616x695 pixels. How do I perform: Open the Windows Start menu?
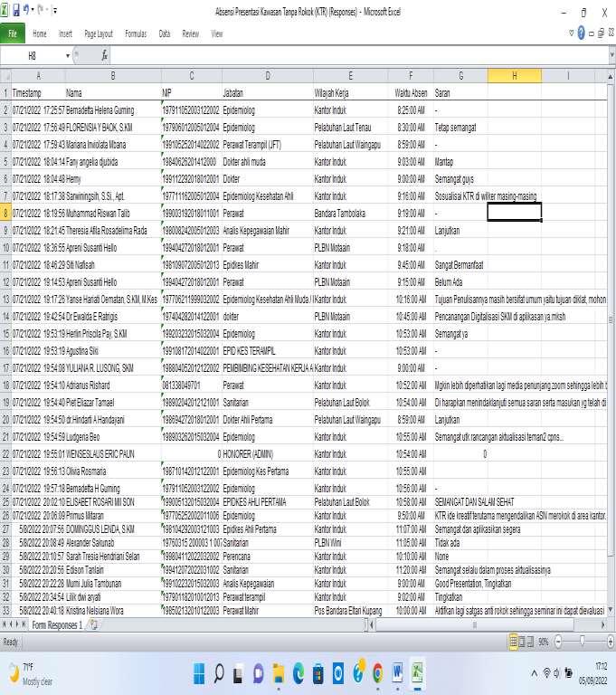(199, 673)
